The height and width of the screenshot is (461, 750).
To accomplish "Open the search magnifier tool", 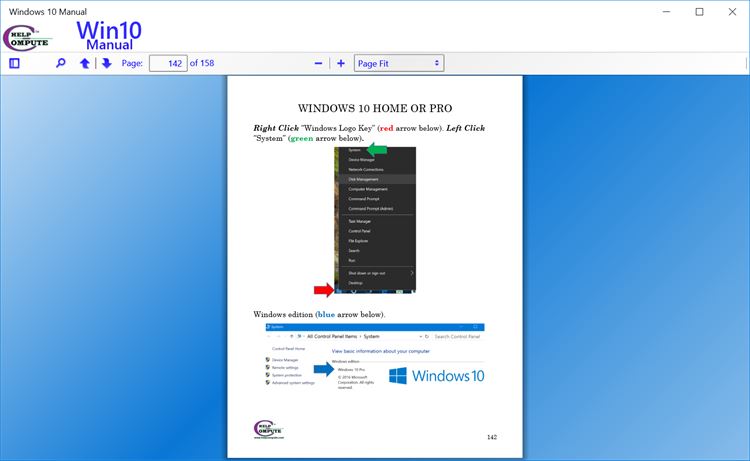I will pyautogui.click(x=61, y=63).
